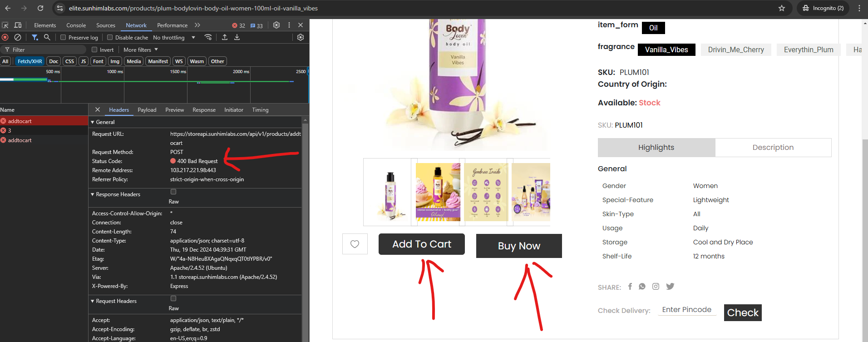Clear the network log
The height and width of the screenshot is (342, 868).
coord(18,37)
